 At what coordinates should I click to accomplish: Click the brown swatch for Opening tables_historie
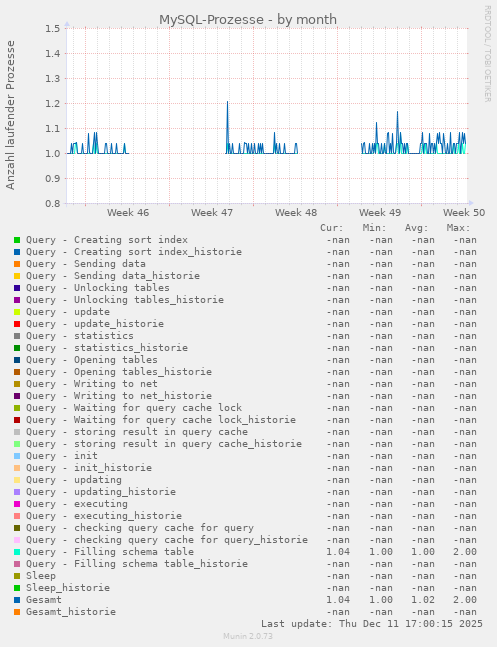point(17,372)
